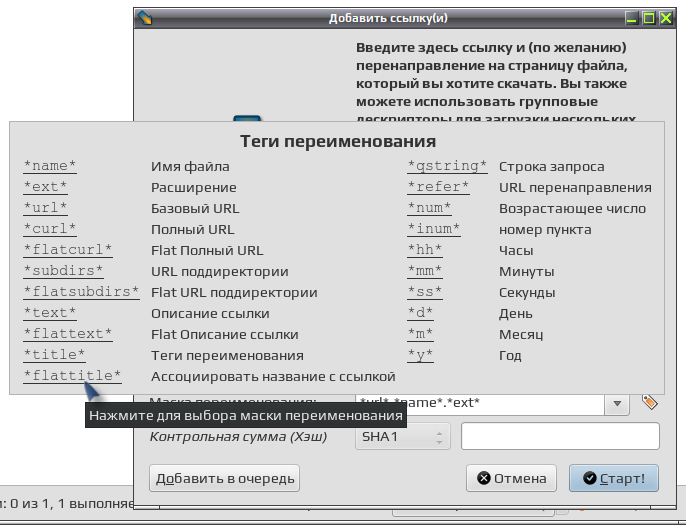Insert the *title* renaming tag
Screen dimensions: 686x525
(x=54, y=355)
